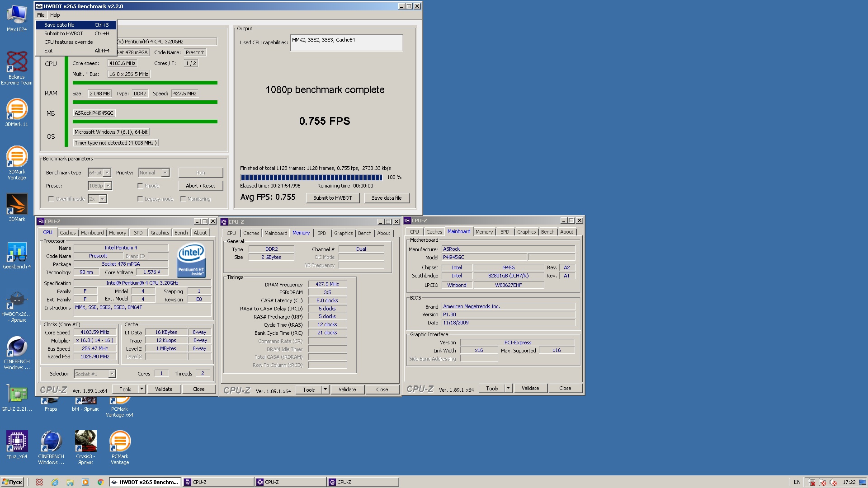Open media player icon in taskbar
The height and width of the screenshot is (488, 868).
85,482
